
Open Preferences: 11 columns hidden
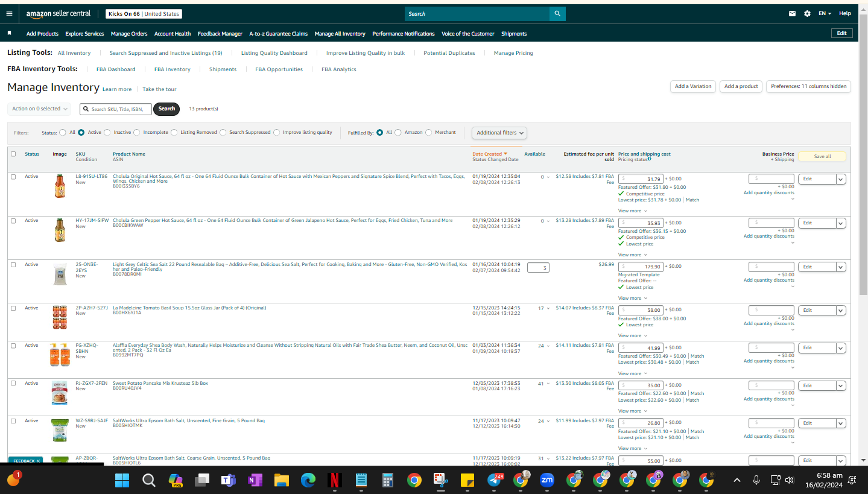point(808,86)
